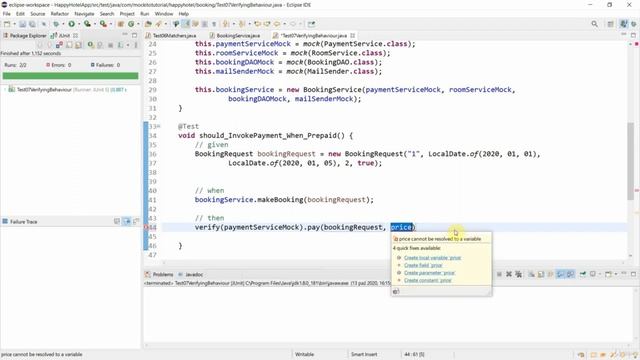The height and width of the screenshot is (360, 640).
Task: Click the red error overview marker top-right
Action: coord(636,44)
